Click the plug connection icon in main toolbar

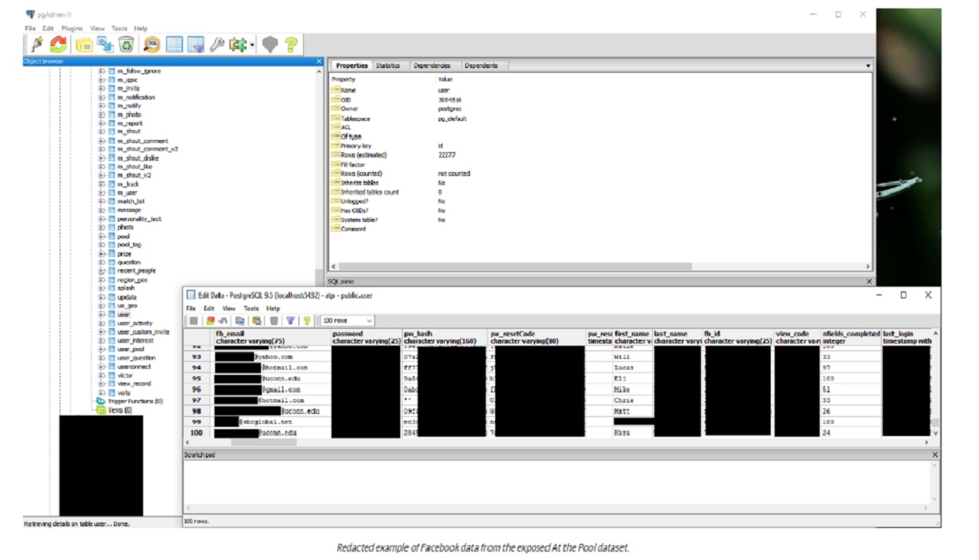click(x=37, y=45)
